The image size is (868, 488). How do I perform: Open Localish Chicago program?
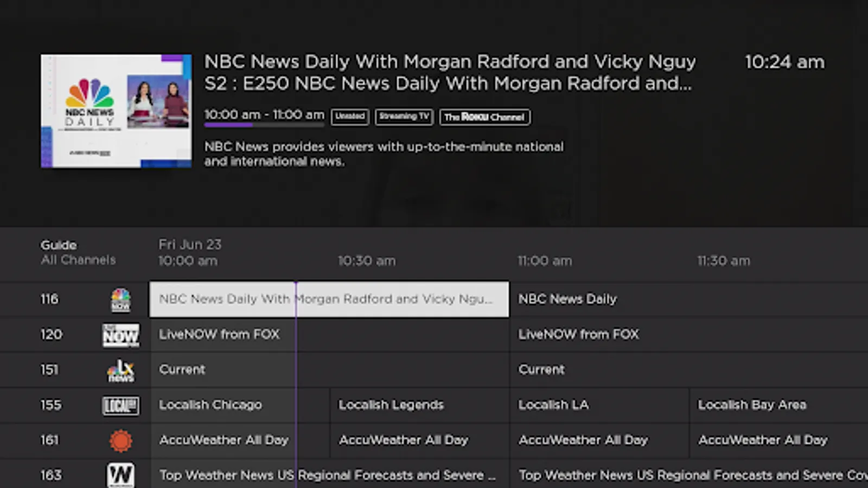[240, 405]
